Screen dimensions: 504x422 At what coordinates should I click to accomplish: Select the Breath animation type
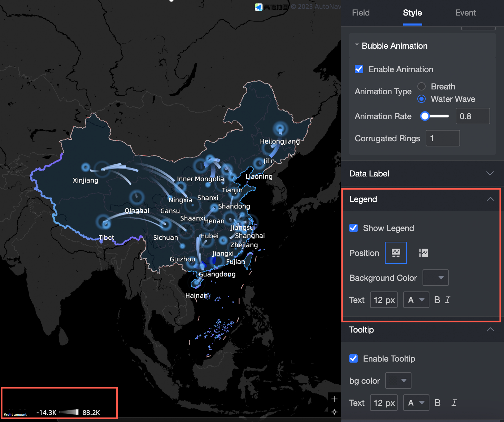421,86
